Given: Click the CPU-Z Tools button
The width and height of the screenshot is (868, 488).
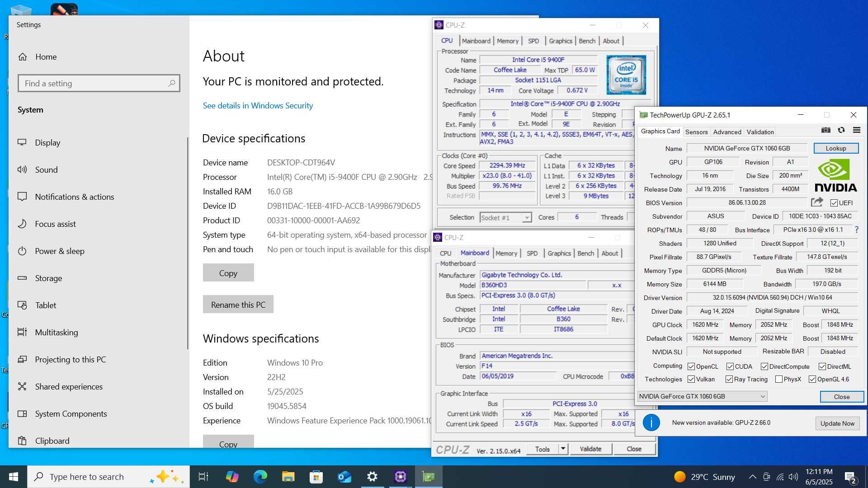Looking at the screenshot, I should tap(542, 449).
